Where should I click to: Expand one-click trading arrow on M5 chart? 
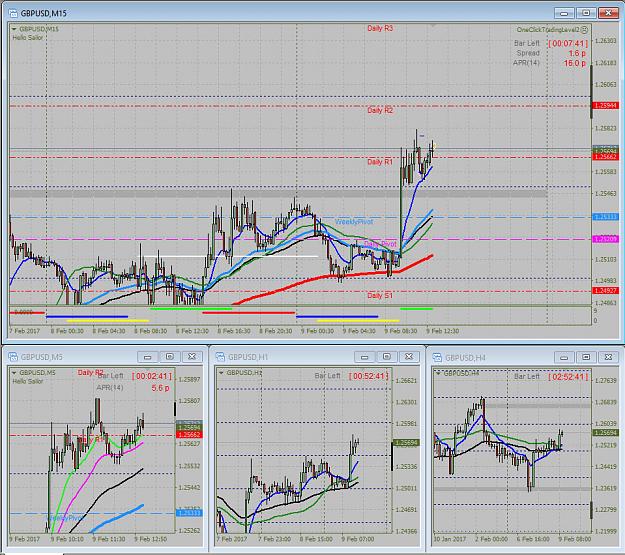pos(14,373)
